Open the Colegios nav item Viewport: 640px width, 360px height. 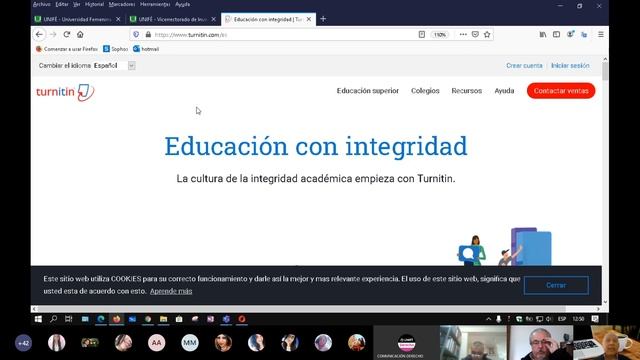[x=425, y=91]
